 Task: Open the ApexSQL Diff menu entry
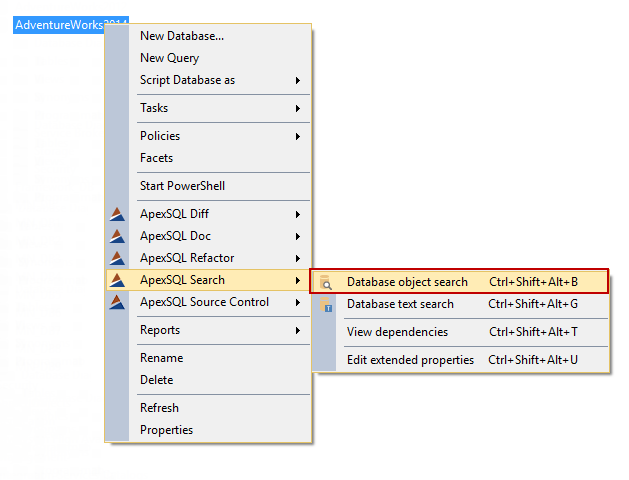point(208,214)
